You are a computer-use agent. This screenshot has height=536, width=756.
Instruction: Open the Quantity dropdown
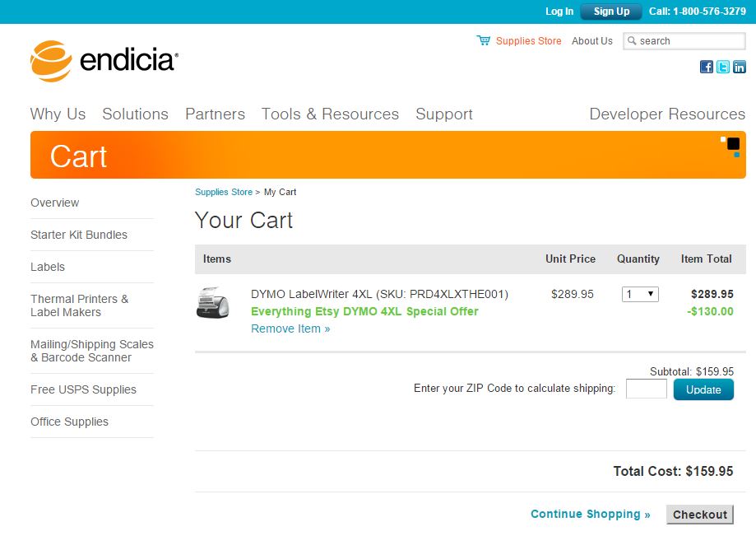(640, 294)
